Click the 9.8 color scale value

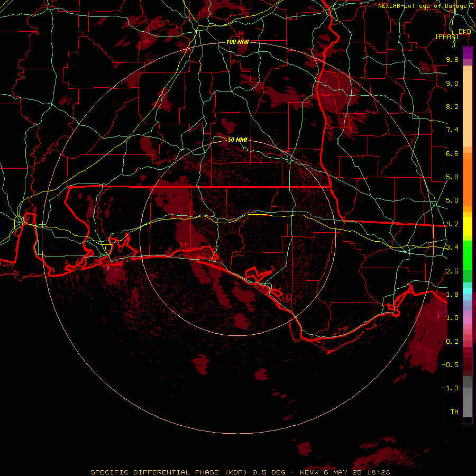(452, 59)
